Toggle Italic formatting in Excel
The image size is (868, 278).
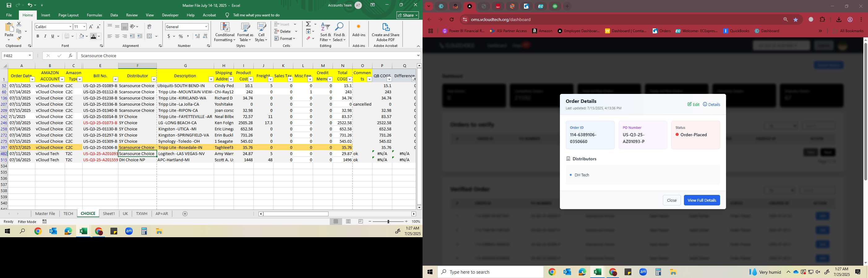45,36
